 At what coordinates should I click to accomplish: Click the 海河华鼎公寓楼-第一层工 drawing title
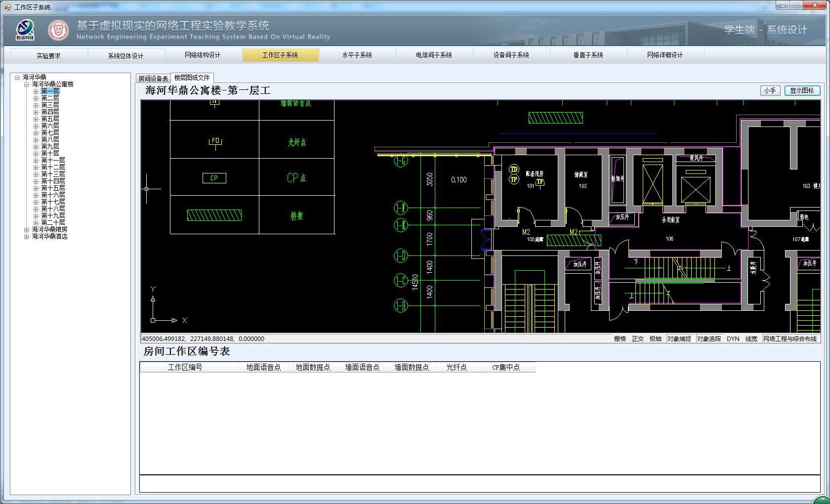(x=208, y=90)
